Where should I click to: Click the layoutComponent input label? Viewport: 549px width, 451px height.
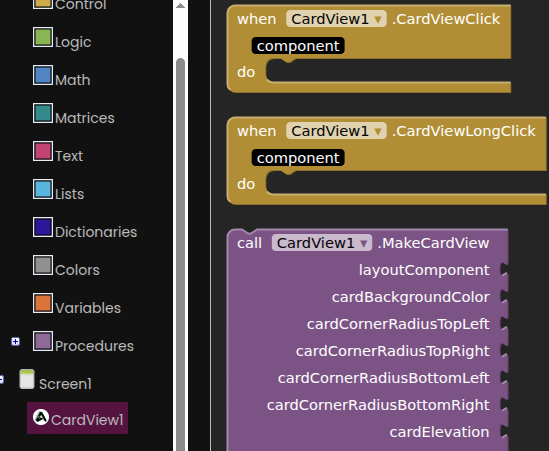click(x=424, y=270)
